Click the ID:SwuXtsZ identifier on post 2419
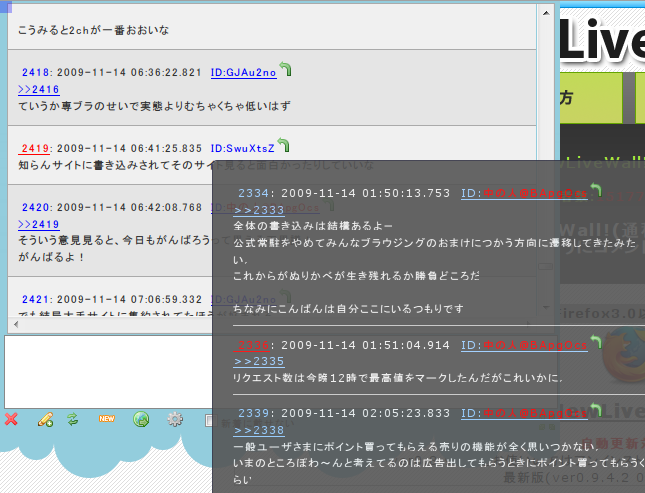Viewport: 645px width, 493px height. click(243, 149)
